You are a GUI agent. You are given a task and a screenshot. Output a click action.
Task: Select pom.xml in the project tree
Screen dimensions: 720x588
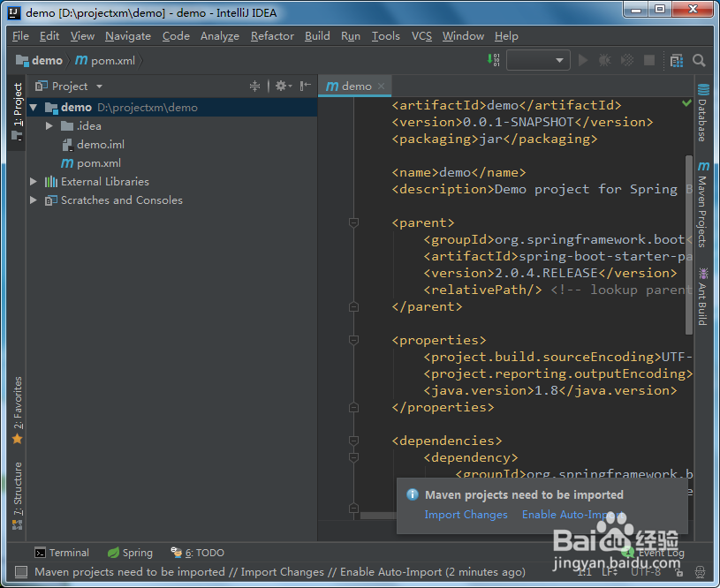pyautogui.click(x=99, y=163)
